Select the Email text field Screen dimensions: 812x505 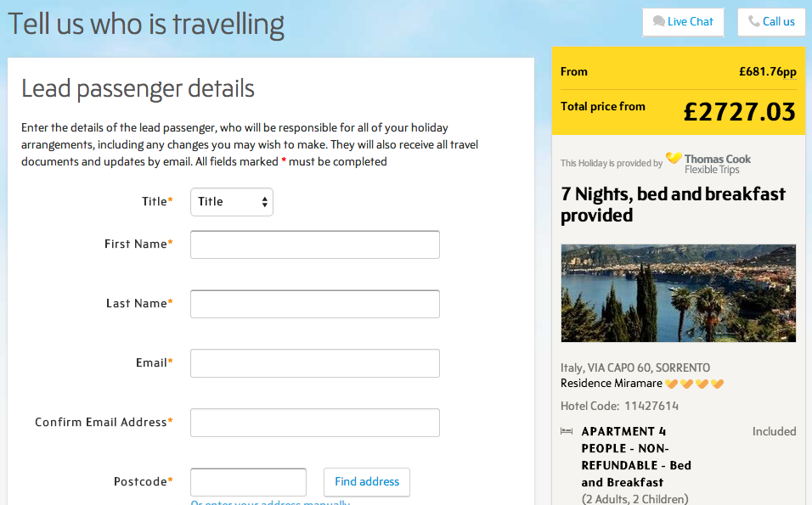[315, 363]
